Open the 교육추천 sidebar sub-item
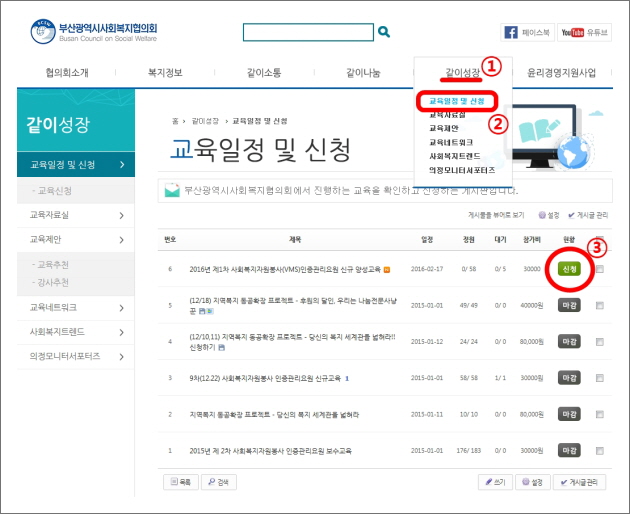The width and height of the screenshot is (630, 514). click(x=53, y=264)
